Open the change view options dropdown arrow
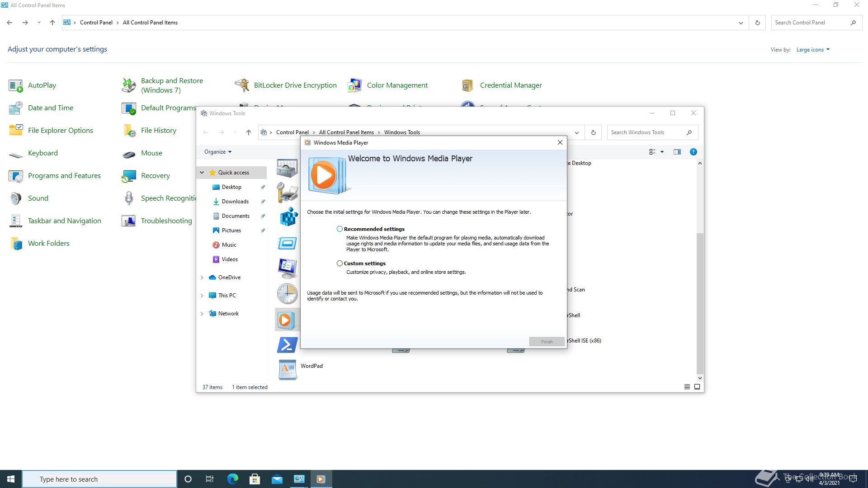Image resolution: width=868 pixels, height=488 pixels. (662, 152)
